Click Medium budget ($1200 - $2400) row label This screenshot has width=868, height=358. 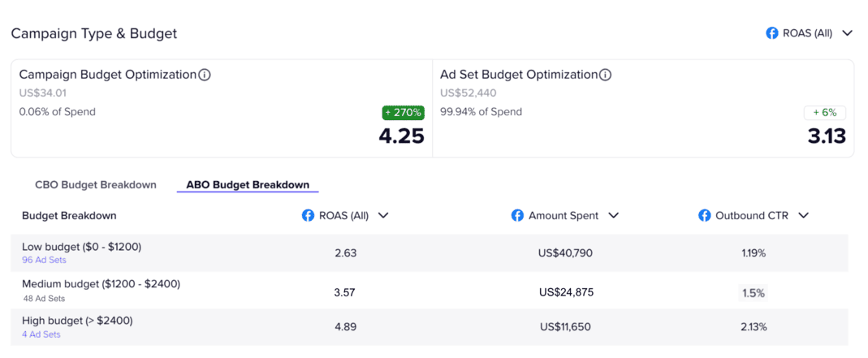click(101, 284)
